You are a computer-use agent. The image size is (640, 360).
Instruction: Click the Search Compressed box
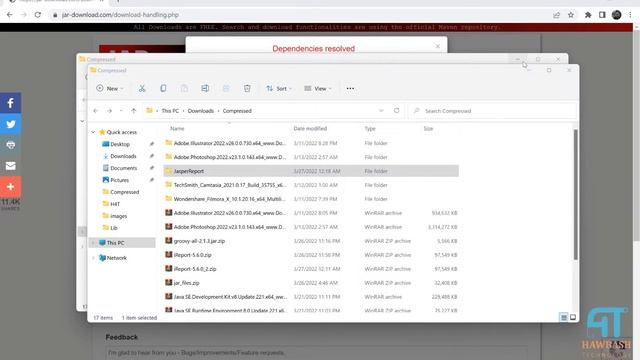[492, 111]
